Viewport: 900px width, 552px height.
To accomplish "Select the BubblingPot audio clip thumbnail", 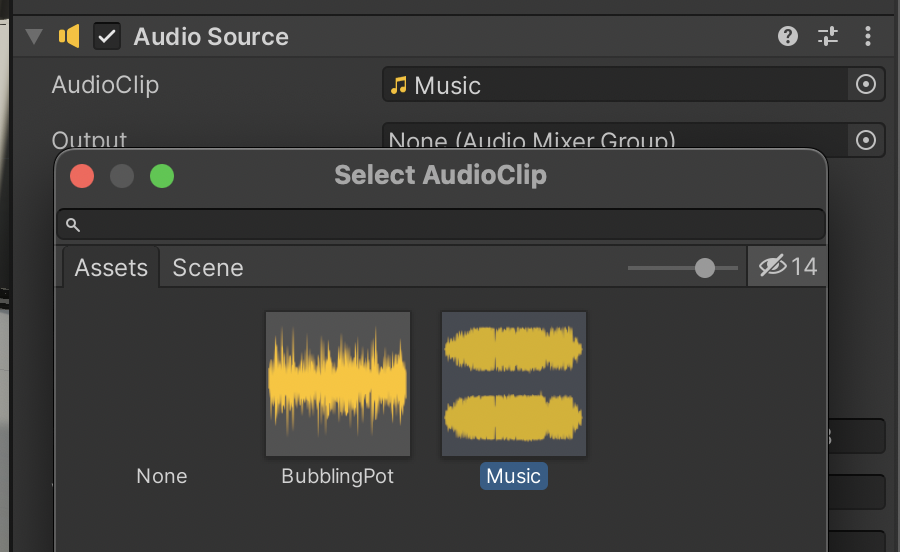I will 338,384.
